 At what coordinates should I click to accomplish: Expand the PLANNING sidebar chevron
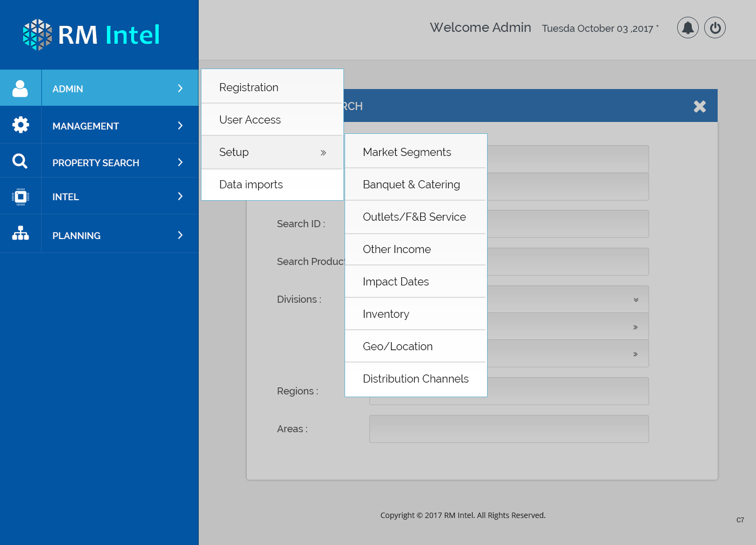180,235
